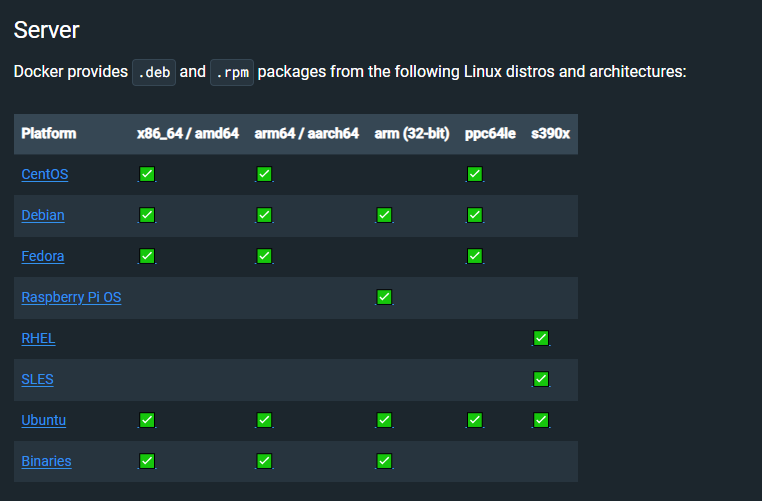
Task: Click the arm64 / aarch64 column header
Action: (307, 134)
